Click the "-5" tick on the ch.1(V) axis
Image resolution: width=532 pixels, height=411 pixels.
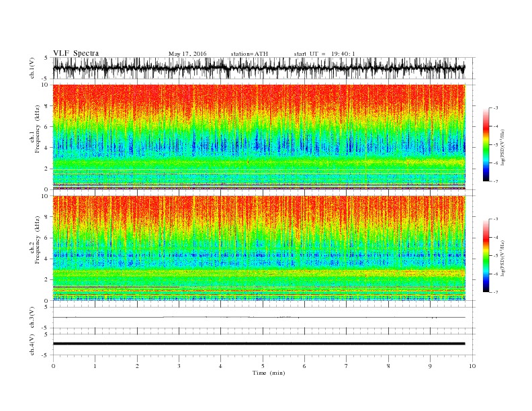46,79
